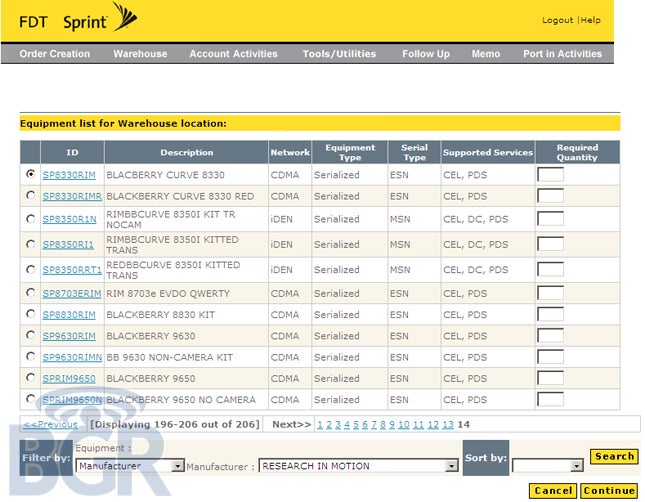Open Account Activities menu
This screenshot has width=645, height=502.
(233, 54)
